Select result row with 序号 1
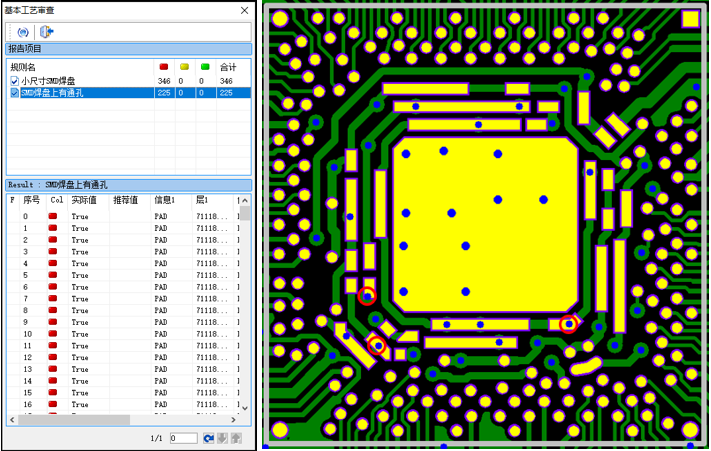 click(x=123, y=228)
